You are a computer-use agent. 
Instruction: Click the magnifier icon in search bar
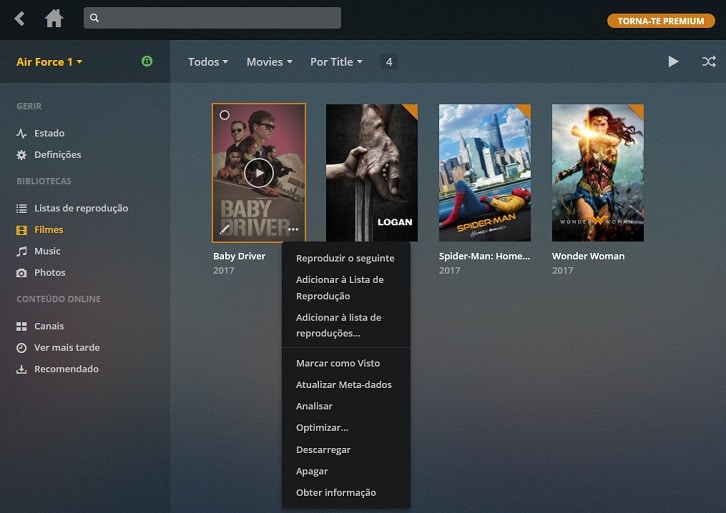pos(94,18)
